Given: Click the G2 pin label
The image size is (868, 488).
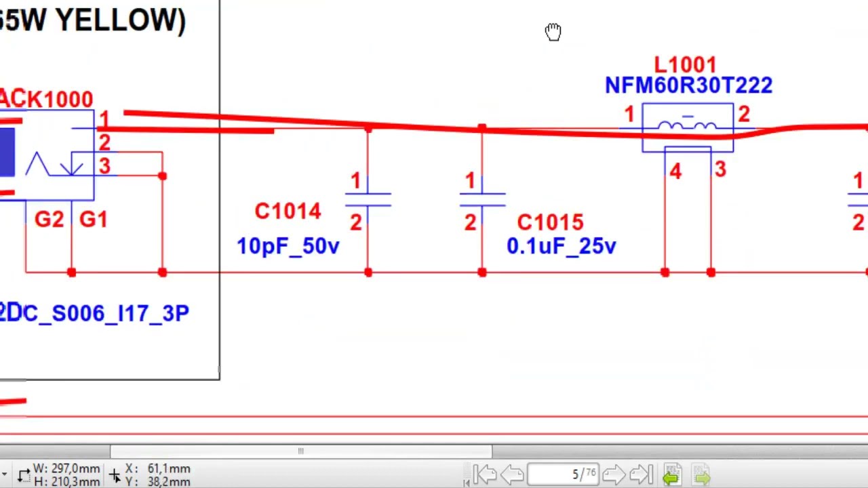Looking at the screenshot, I should [x=50, y=220].
